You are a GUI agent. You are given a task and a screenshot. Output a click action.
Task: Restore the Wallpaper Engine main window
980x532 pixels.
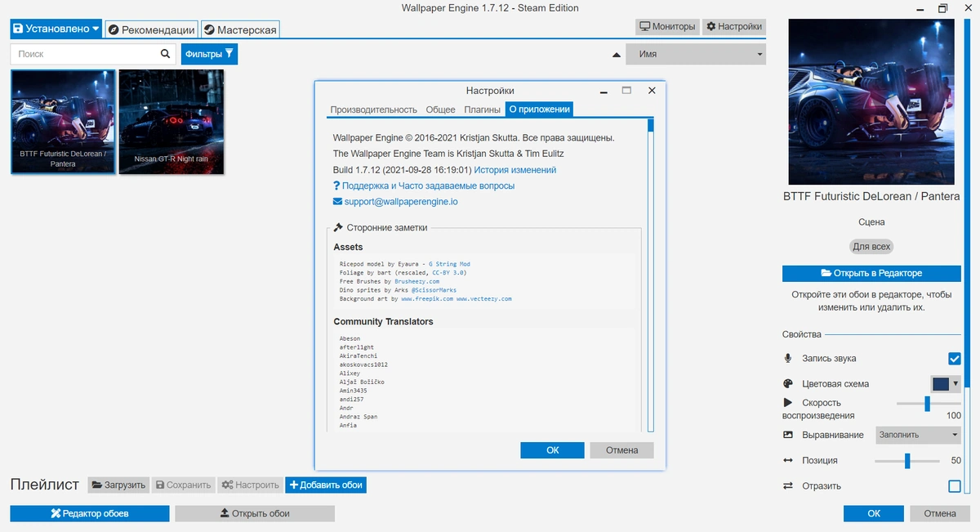pyautogui.click(x=943, y=8)
